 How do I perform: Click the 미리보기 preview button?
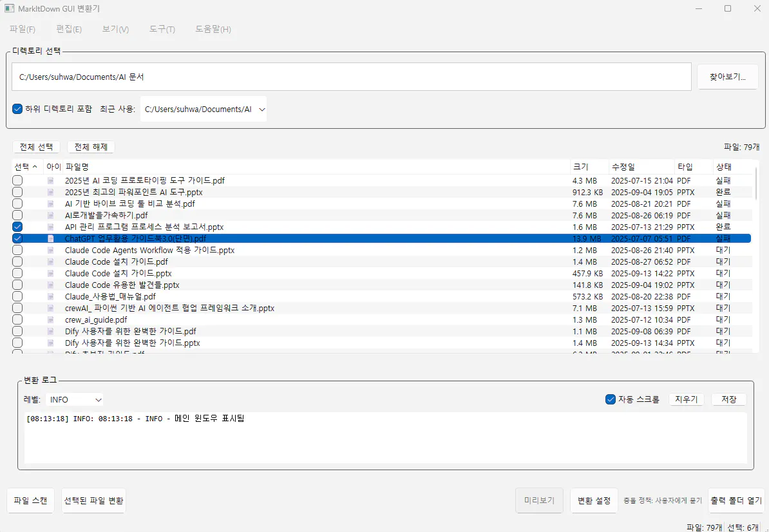540,500
